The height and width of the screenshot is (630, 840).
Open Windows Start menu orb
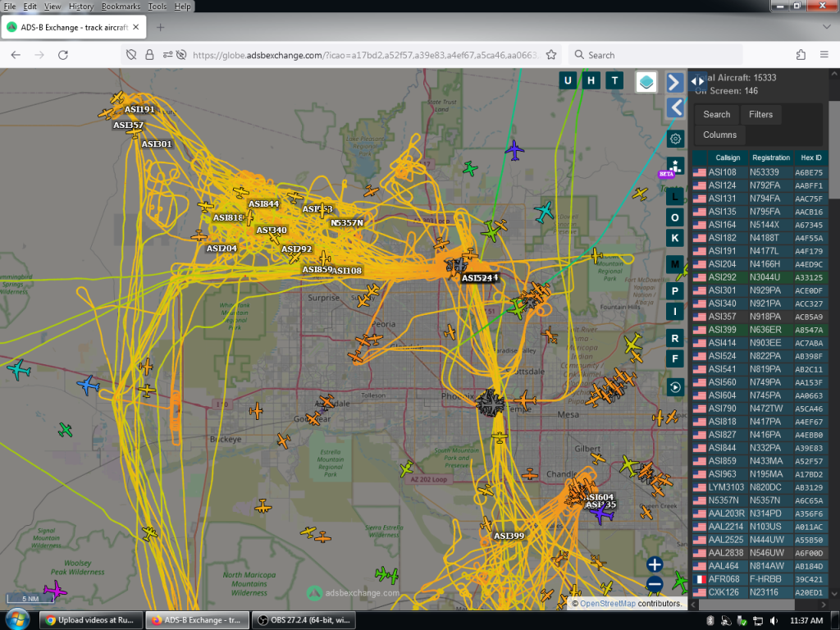coord(17,620)
